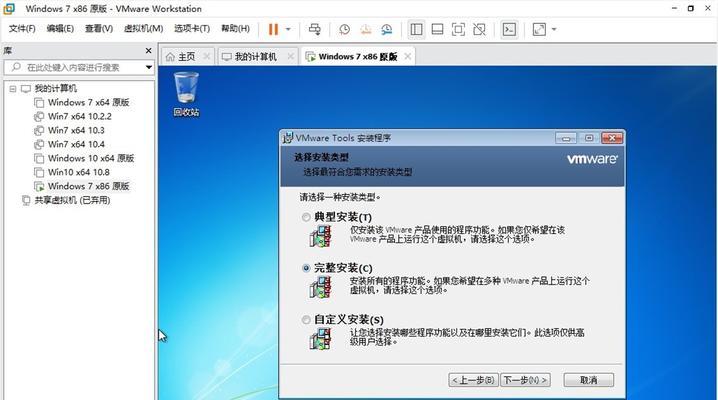Screen dimensions: 718x400
Task: Click the stretch guest display icon
Action: click(539, 29)
